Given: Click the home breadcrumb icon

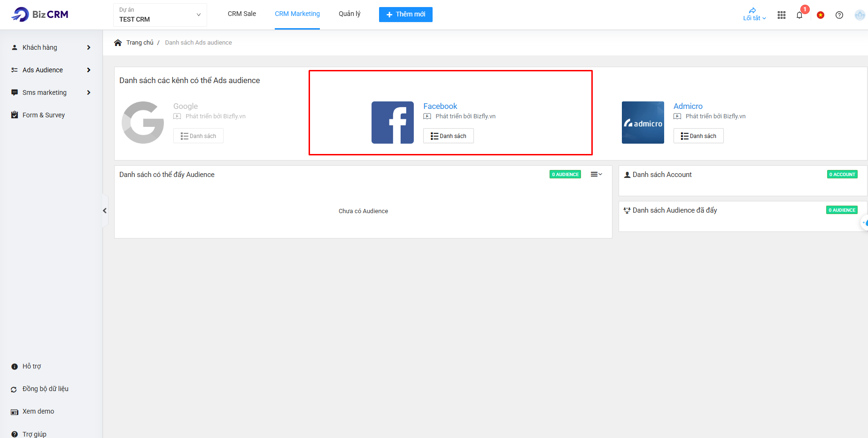Looking at the screenshot, I should (x=118, y=43).
